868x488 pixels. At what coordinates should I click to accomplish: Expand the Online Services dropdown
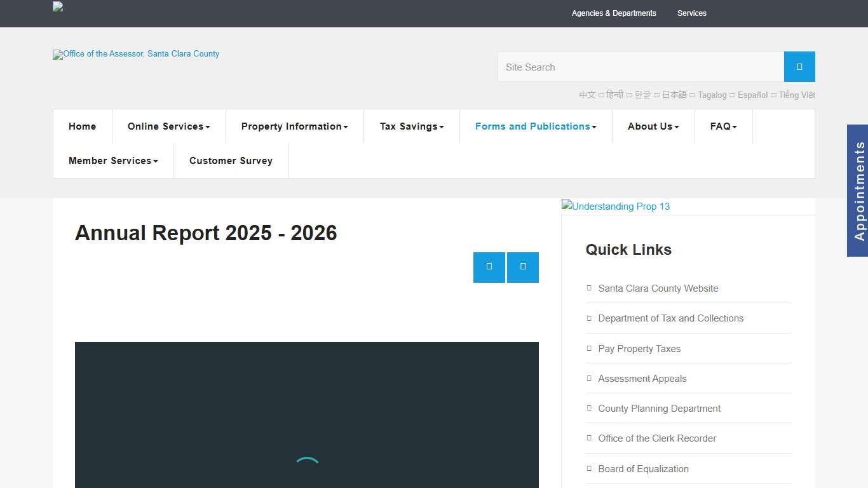tap(168, 126)
